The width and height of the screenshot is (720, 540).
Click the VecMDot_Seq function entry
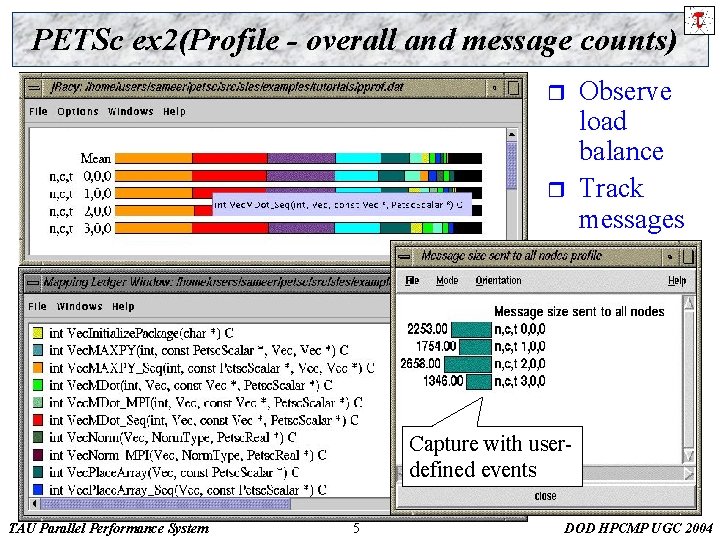[204, 420]
